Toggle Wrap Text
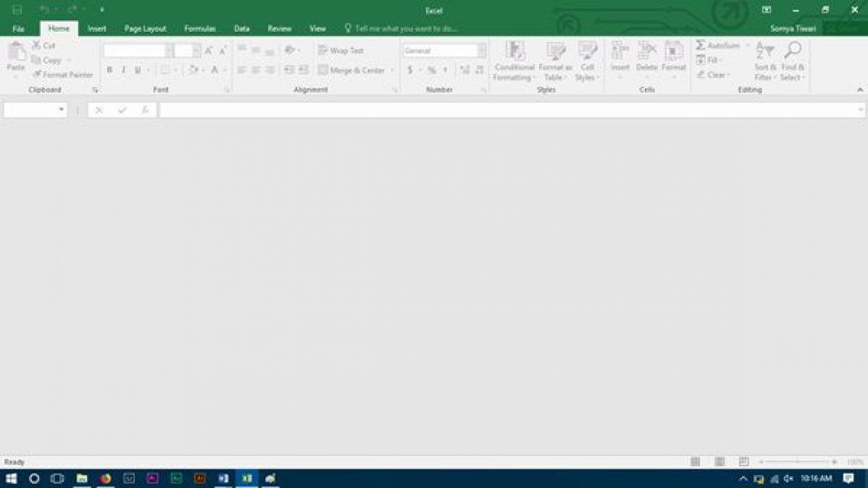The image size is (868, 488). tap(340, 51)
